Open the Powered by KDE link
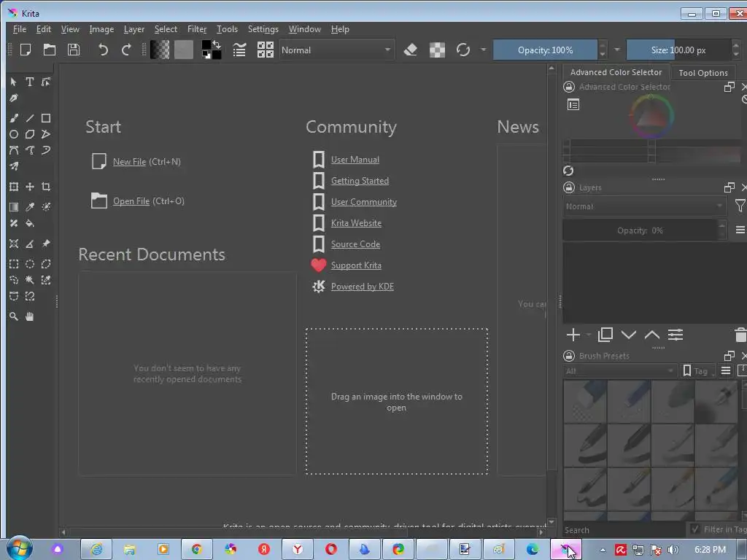The width and height of the screenshot is (747, 560). pyautogui.click(x=362, y=287)
